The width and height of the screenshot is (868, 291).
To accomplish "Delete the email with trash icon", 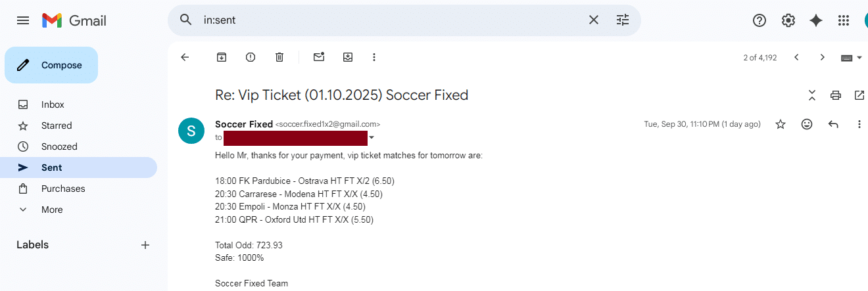I will pyautogui.click(x=279, y=57).
